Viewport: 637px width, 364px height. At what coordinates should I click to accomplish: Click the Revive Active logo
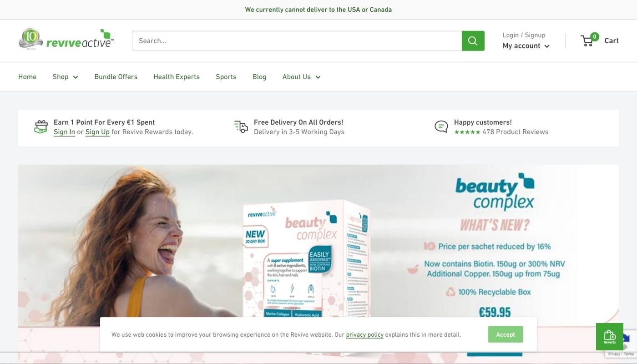[66, 40]
